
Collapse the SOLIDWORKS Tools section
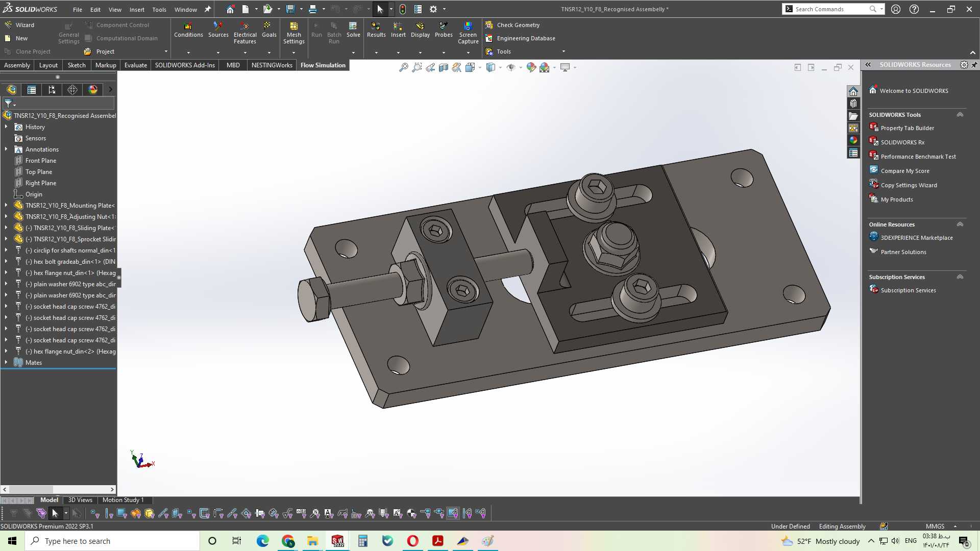960,115
